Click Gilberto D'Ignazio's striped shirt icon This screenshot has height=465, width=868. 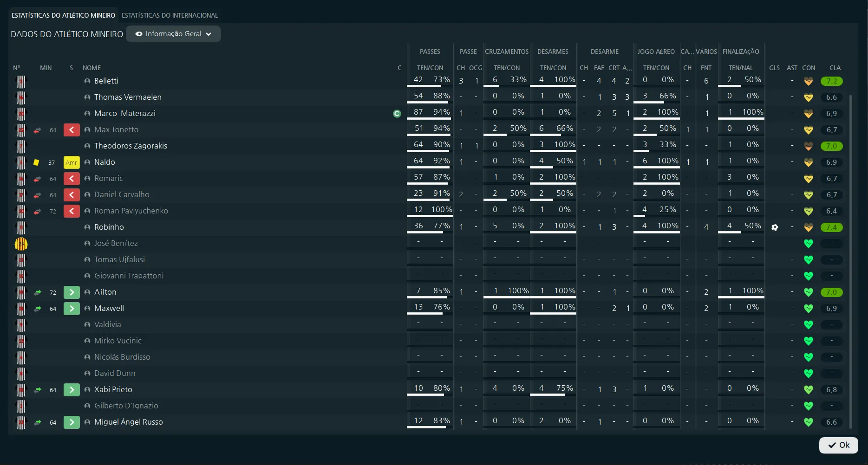click(21, 407)
